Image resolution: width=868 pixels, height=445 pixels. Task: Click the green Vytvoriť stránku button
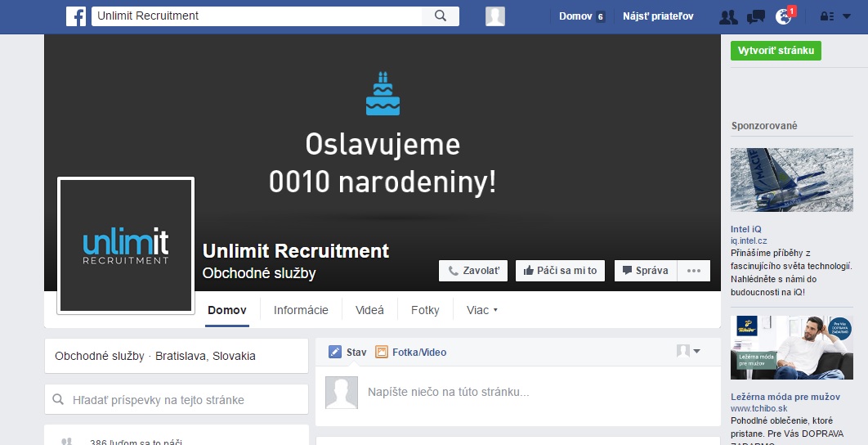click(x=776, y=51)
